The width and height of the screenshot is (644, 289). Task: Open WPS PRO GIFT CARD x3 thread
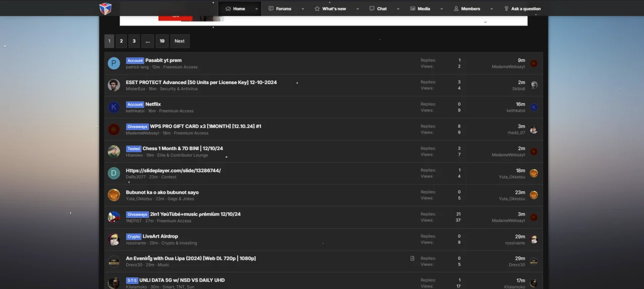[x=205, y=126]
